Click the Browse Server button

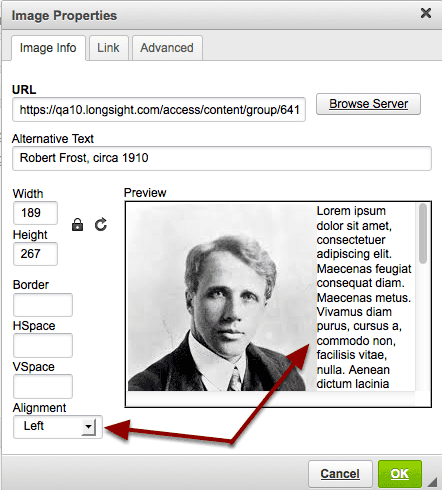368,104
